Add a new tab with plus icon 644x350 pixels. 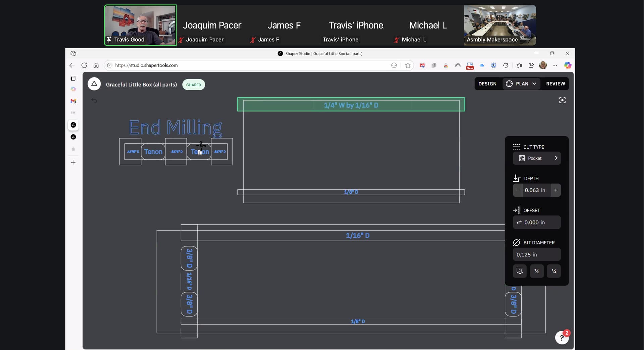pyautogui.click(x=73, y=163)
